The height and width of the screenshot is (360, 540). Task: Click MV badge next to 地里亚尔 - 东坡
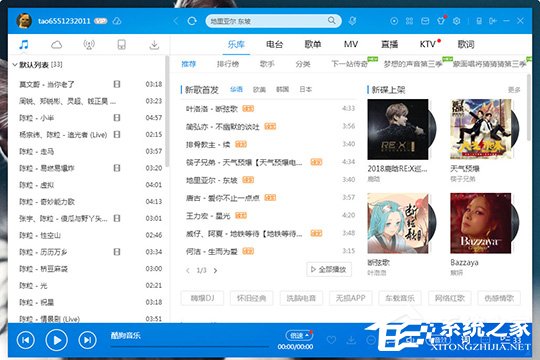tap(248, 180)
